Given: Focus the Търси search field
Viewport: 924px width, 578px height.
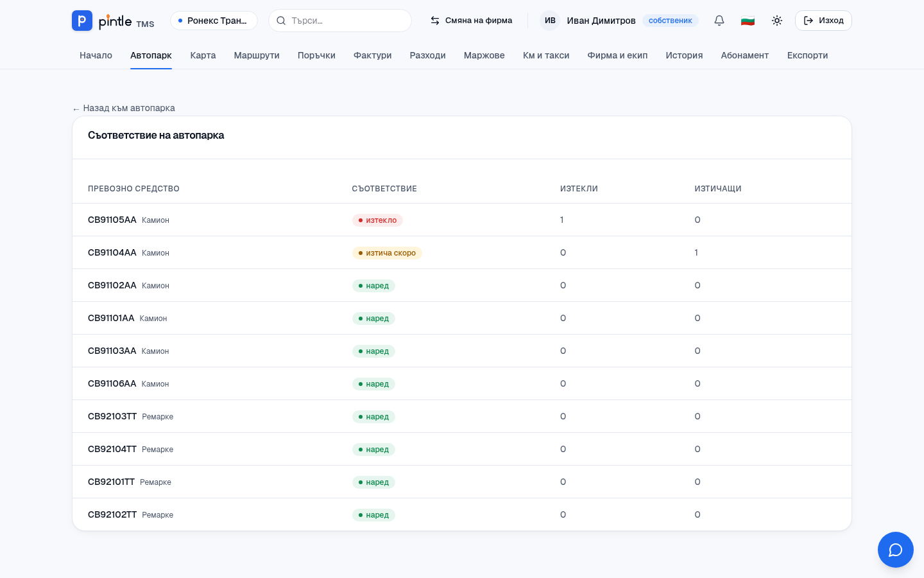Looking at the screenshot, I should coord(340,21).
